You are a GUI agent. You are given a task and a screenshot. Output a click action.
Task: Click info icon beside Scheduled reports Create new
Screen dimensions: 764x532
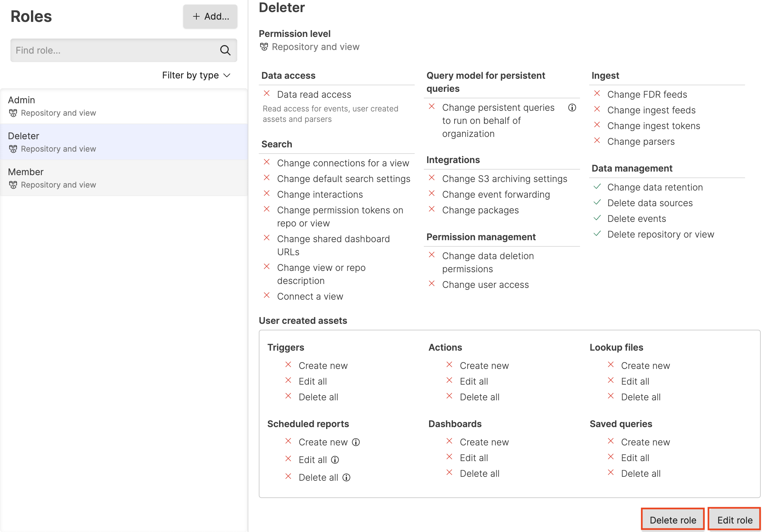356,442
